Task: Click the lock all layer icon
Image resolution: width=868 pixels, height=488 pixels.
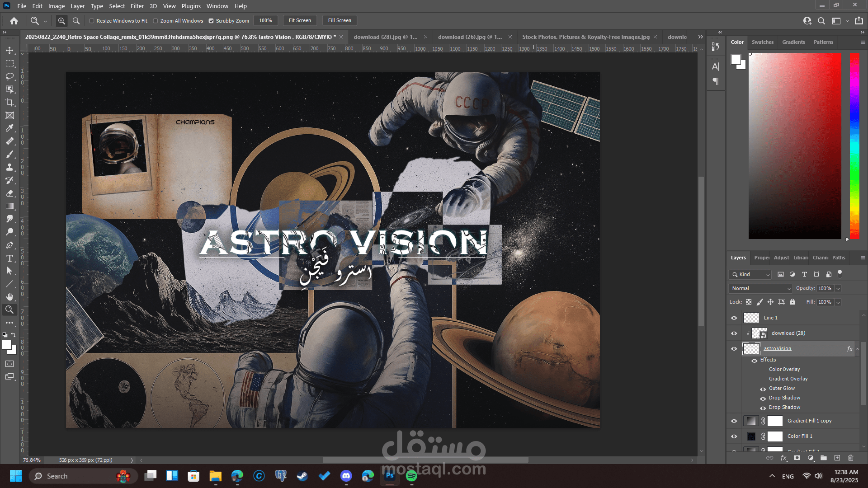Action: 792,302
